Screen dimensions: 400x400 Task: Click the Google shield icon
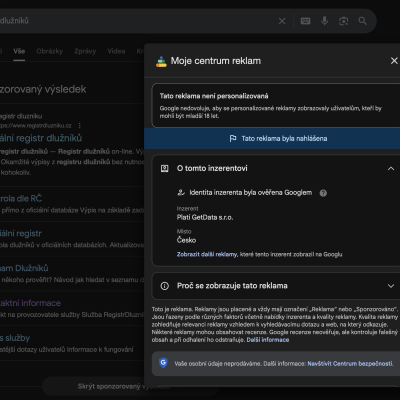[x=163, y=363]
